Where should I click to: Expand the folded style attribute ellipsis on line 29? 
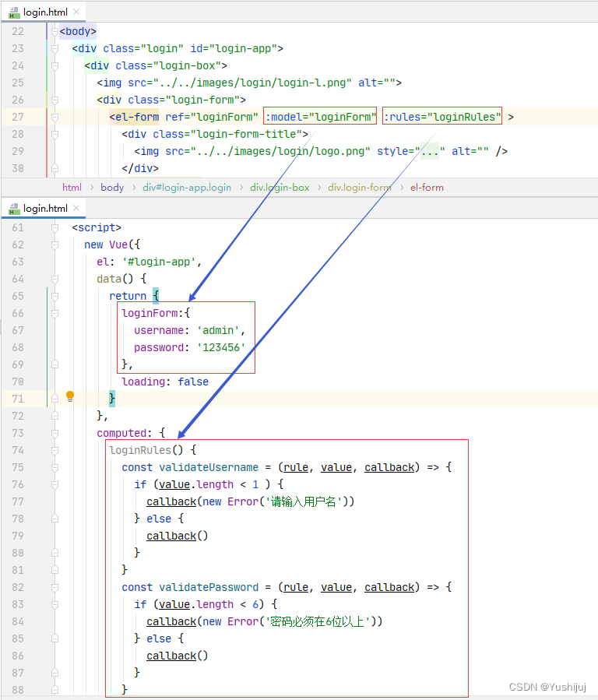coord(430,151)
